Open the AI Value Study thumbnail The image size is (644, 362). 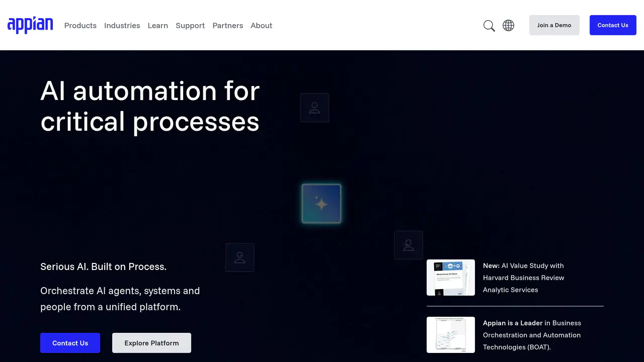tap(451, 278)
